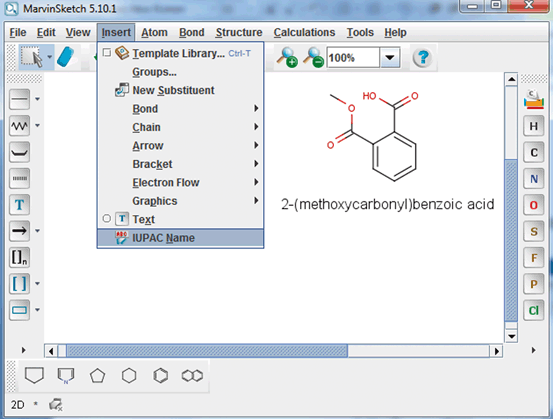Choose IUPAC Name from Insert menu

[x=180, y=238]
